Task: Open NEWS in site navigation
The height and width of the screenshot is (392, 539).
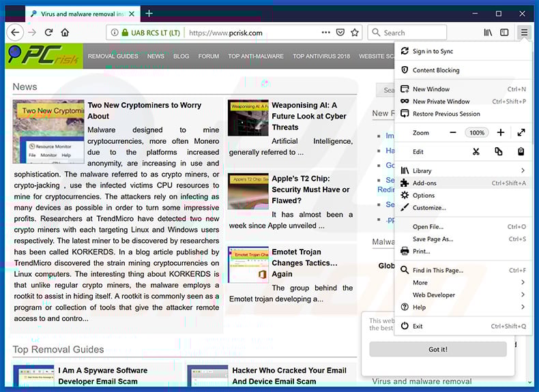Action: [156, 56]
